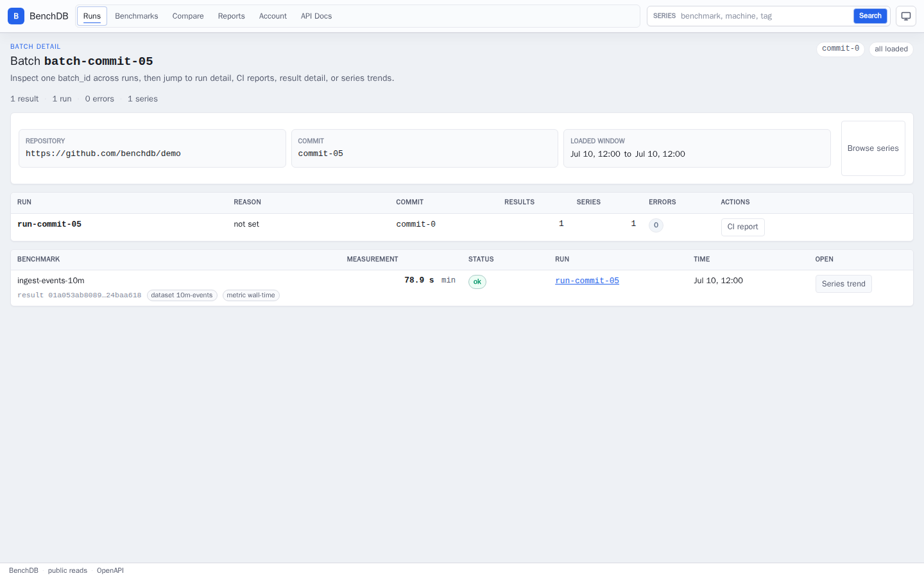Click the 78.9 s measurement value
The height and width of the screenshot is (578, 924).
419,280
